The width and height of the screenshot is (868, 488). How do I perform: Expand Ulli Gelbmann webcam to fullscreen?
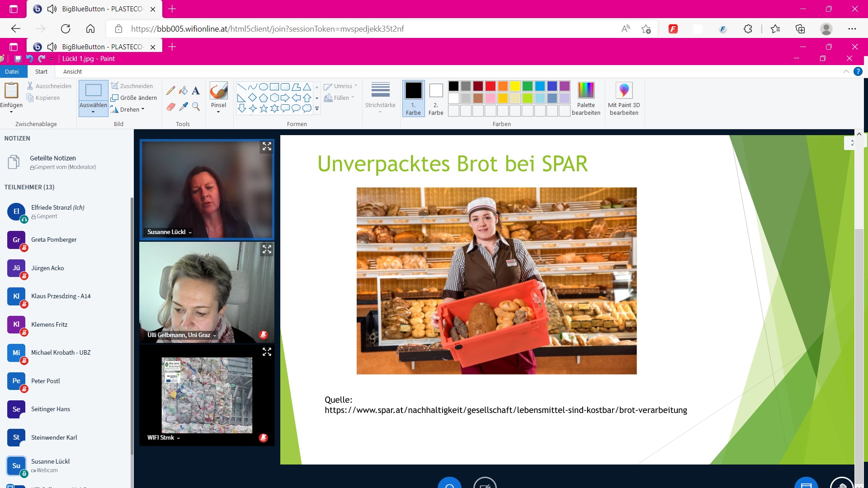pos(267,249)
